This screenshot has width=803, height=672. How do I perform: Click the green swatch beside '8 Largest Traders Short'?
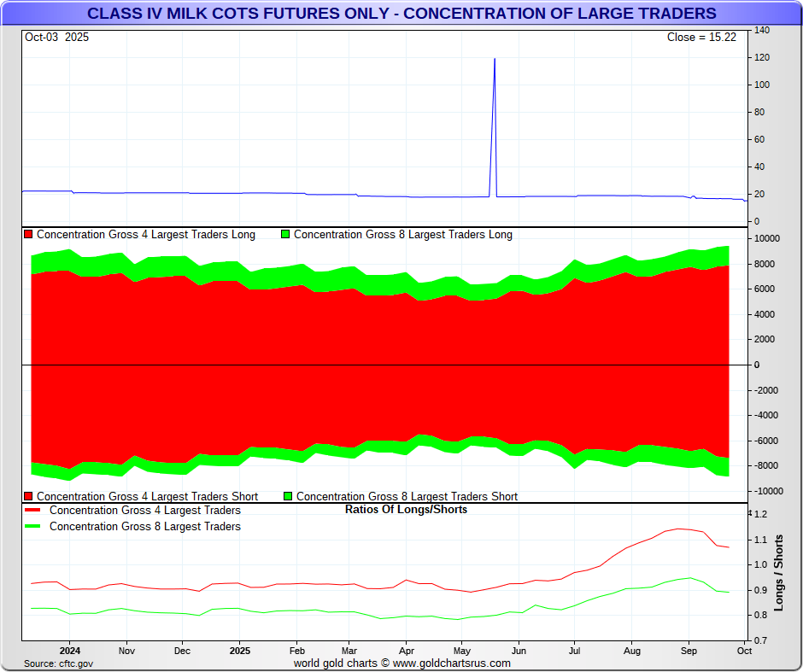coord(288,496)
